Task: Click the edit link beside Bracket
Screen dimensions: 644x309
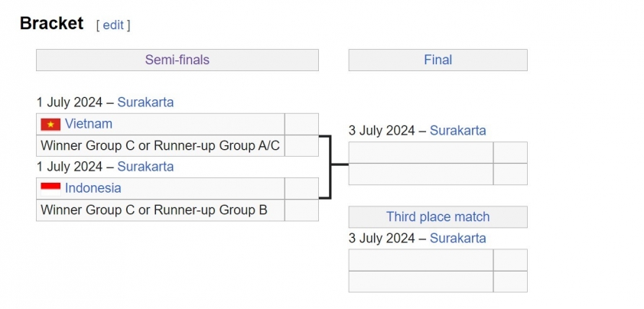Action: pos(113,25)
